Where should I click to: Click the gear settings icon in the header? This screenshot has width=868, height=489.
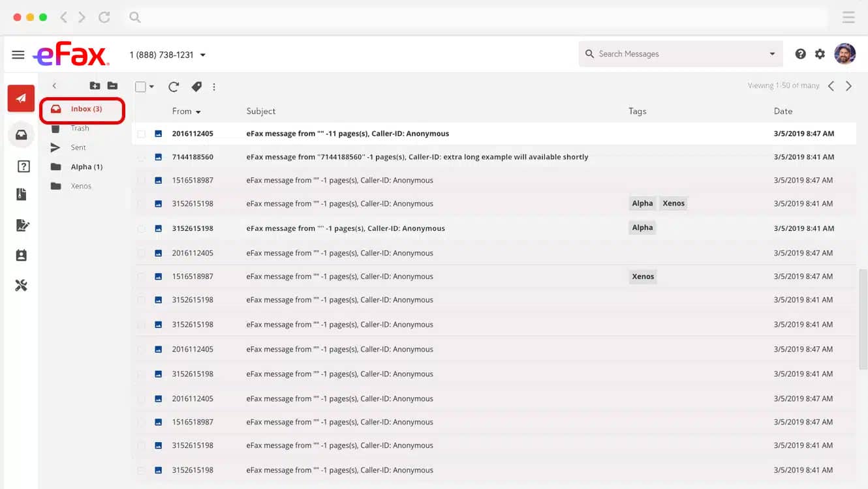coord(820,53)
